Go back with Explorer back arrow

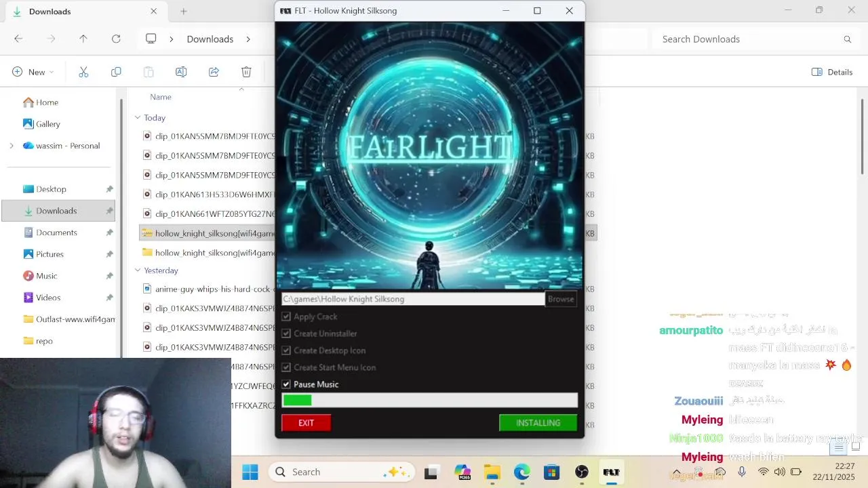click(18, 39)
